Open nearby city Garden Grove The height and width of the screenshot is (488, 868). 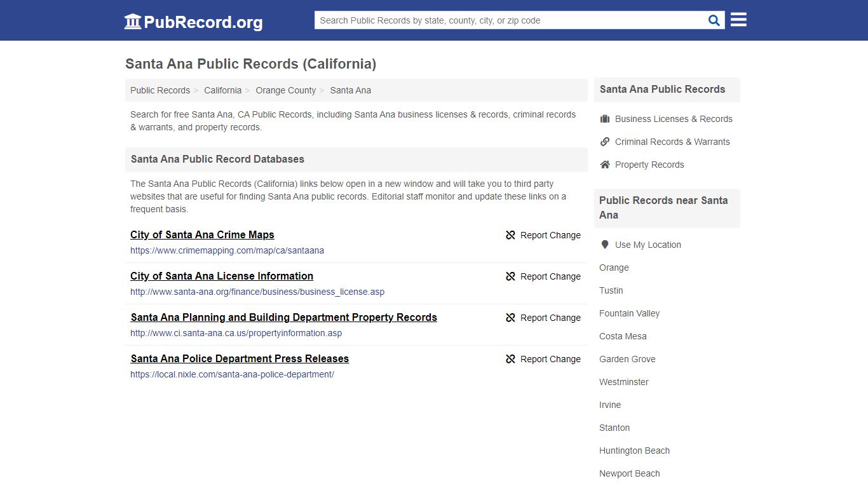coord(627,359)
